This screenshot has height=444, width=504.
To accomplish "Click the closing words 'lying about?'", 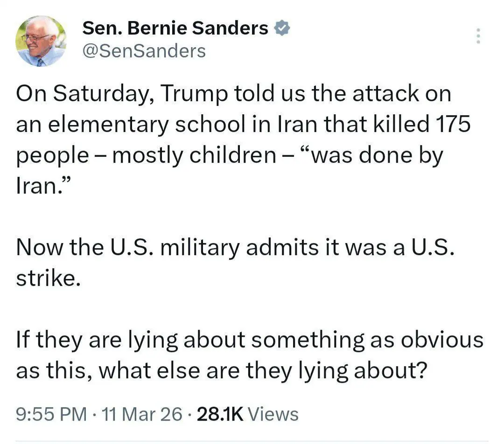I will click(x=371, y=370).
